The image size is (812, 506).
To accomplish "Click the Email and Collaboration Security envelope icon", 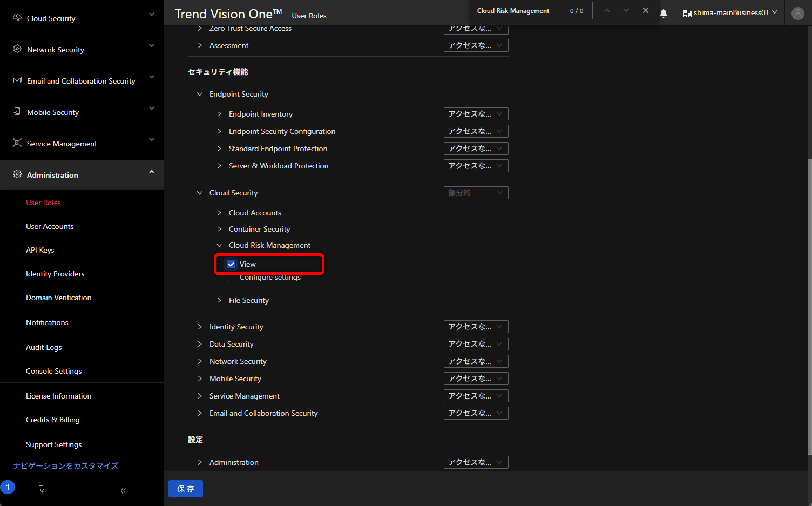I will tap(17, 80).
